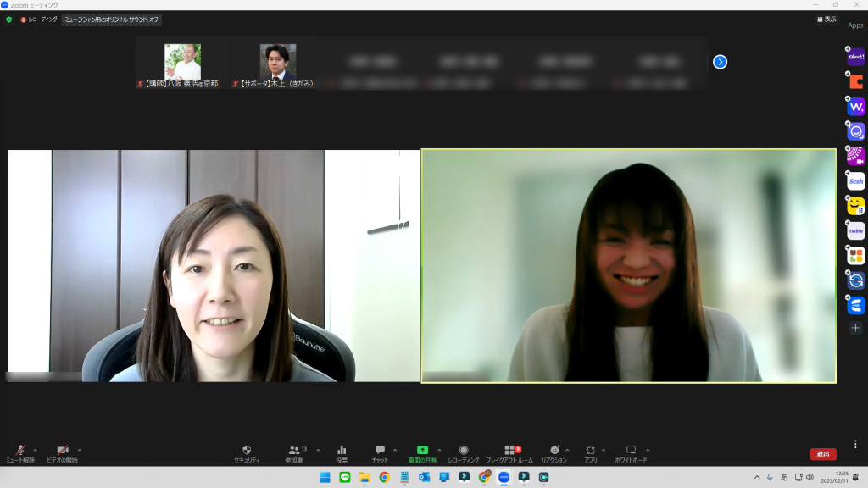
Task: Open LINE from the Windows taskbar
Action: [345, 477]
